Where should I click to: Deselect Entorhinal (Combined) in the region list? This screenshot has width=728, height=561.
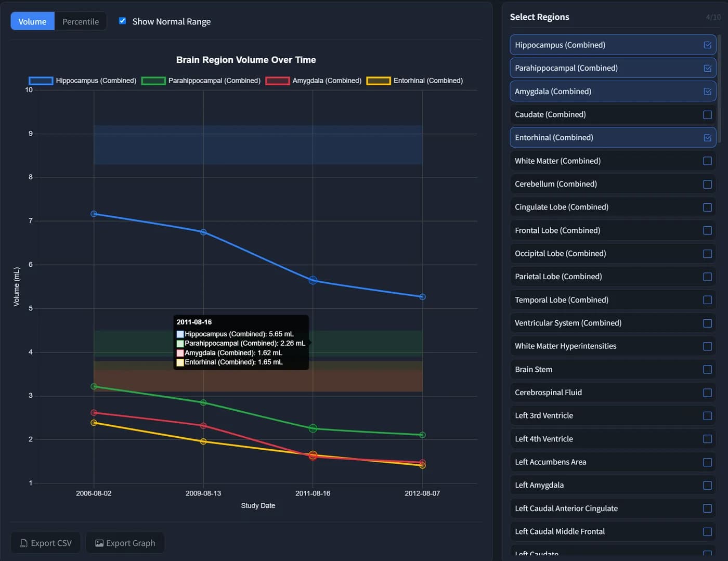tap(613, 137)
